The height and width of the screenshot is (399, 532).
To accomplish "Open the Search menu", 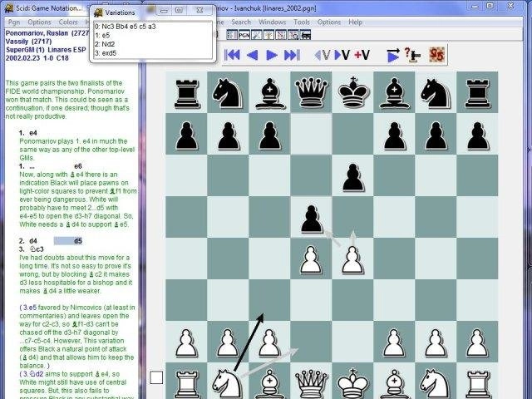I will (x=241, y=22).
